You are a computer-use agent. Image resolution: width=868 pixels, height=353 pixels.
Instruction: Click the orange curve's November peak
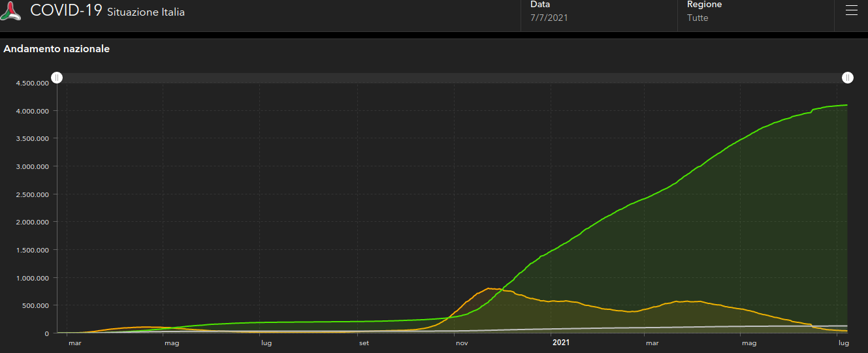tap(489, 288)
